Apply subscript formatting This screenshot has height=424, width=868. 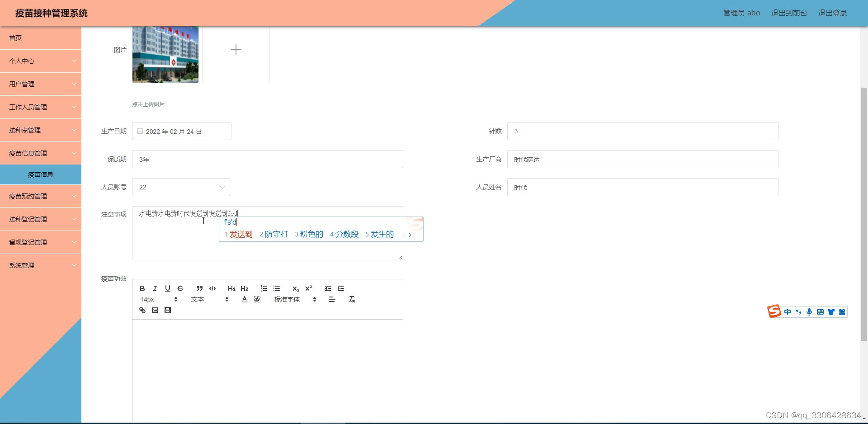coord(296,288)
